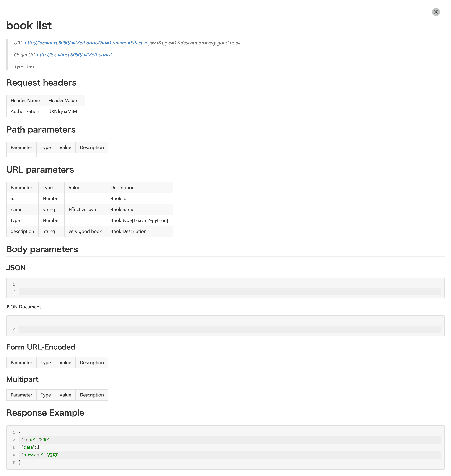Viewport: 451px width, 476px height.
Task: Click the Header Value column header
Action: 63,101
